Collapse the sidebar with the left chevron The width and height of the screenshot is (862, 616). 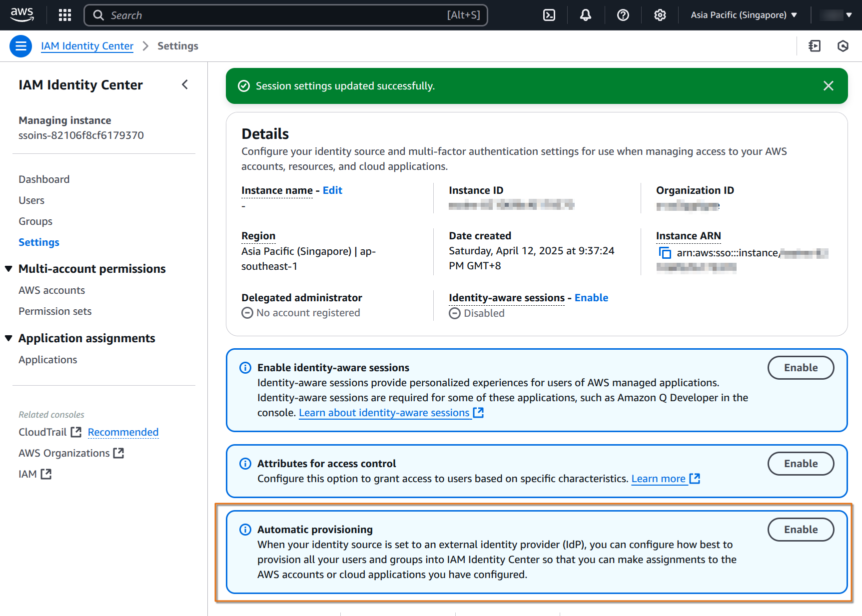(x=185, y=84)
